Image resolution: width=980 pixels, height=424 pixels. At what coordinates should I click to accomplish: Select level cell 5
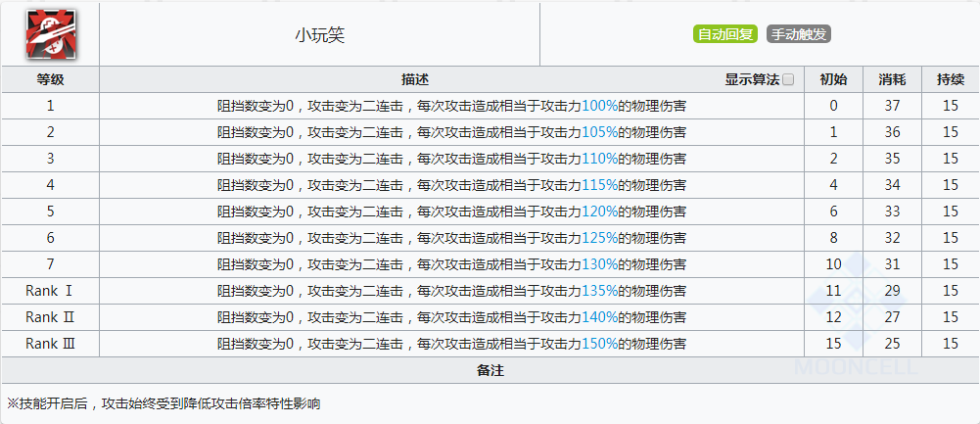tap(50, 212)
